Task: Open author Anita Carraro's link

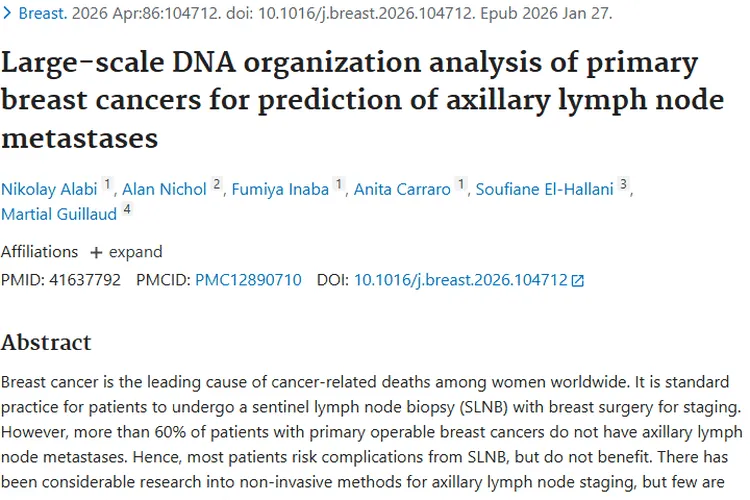Action: point(402,189)
